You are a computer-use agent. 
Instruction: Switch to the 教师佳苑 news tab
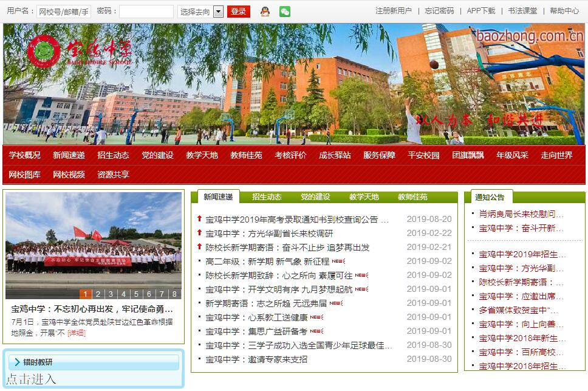412,197
